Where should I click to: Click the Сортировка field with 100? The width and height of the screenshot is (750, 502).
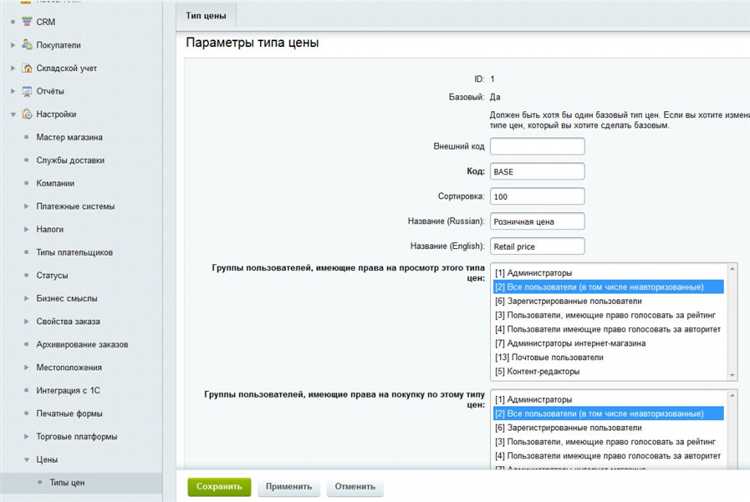coord(537,196)
